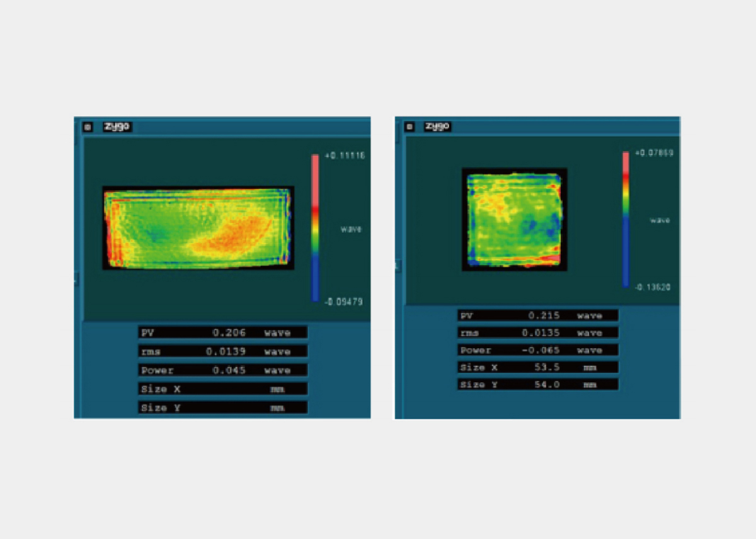Select the Size Y 54.0 mm field
The width and height of the screenshot is (756, 539).
click(x=538, y=384)
